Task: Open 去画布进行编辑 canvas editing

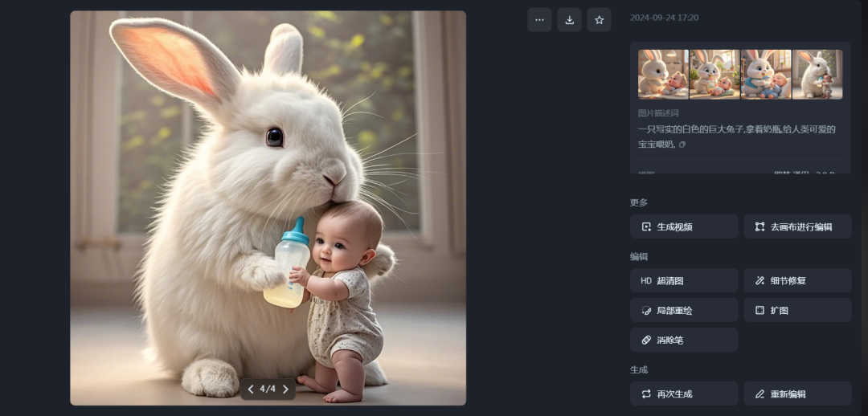Action: click(798, 226)
